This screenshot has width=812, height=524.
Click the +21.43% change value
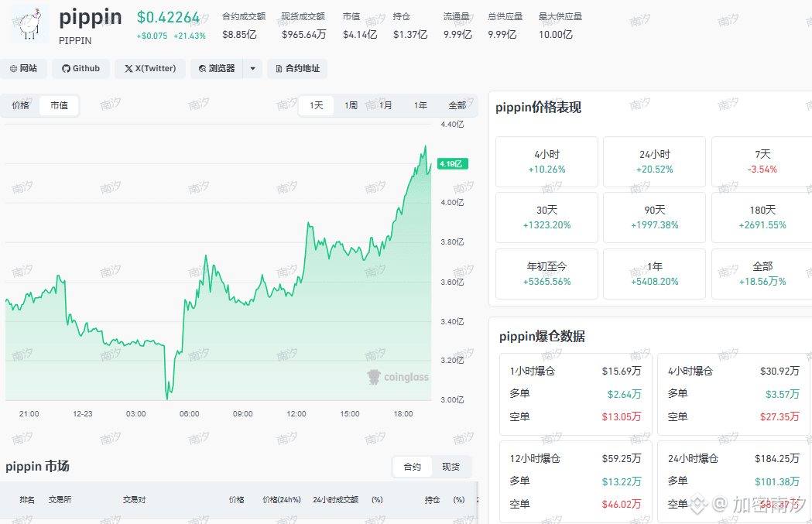190,36
